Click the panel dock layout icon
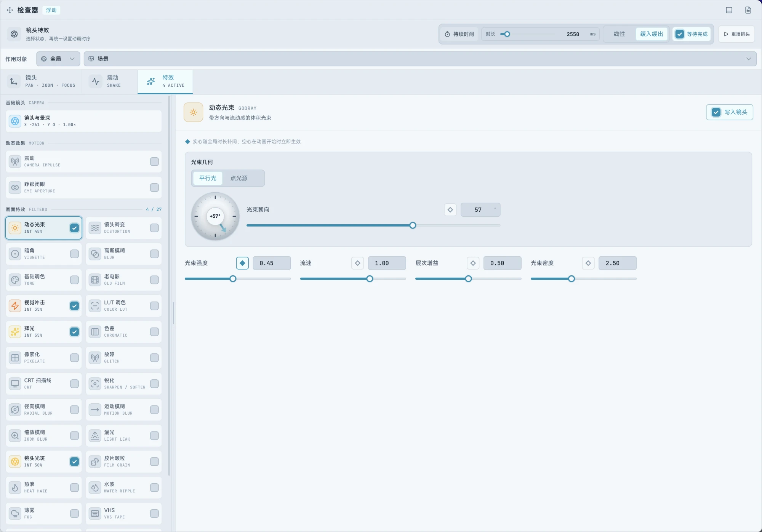The image size is (762, 532). coord(729,10)
